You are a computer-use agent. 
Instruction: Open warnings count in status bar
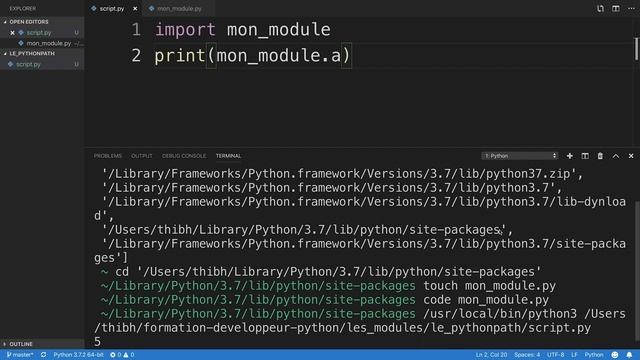[x=129, y=355]
